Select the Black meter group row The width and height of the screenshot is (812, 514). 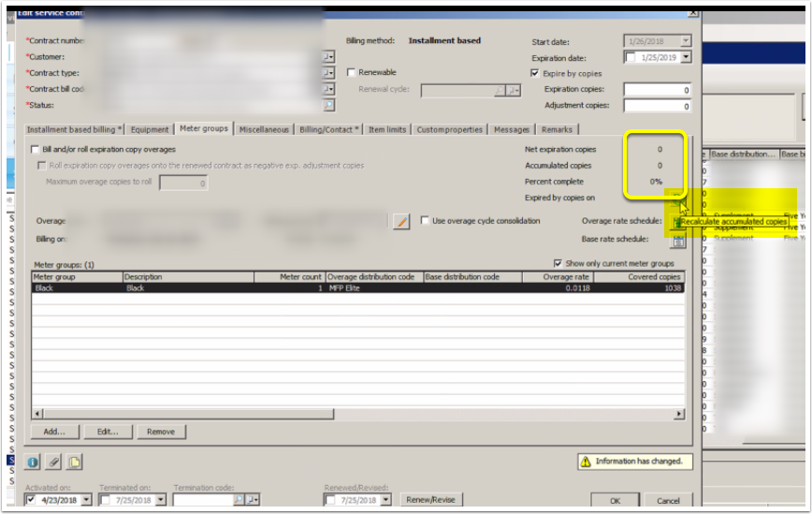[x=358, y=288]
